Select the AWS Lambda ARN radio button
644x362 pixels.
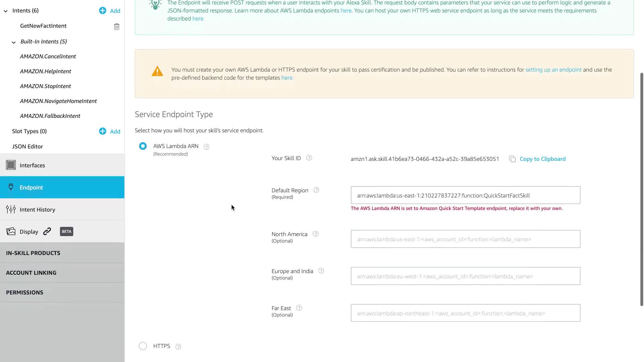click(143, 146)
